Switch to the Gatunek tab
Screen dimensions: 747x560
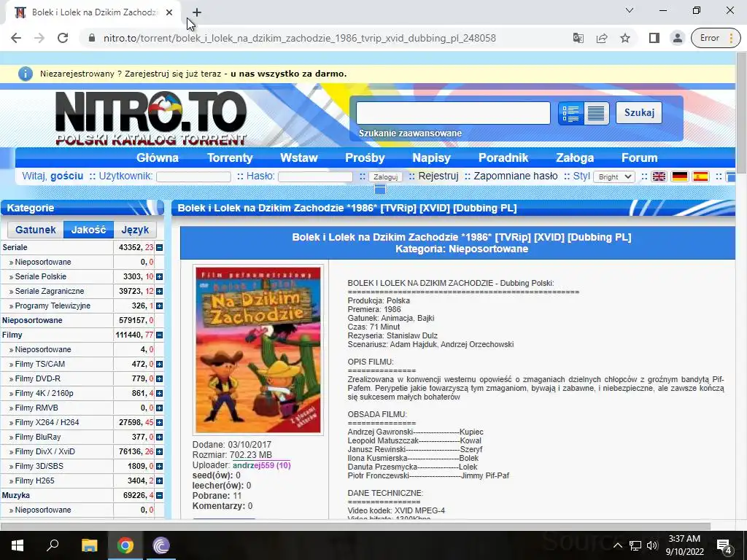click(36, 230)
